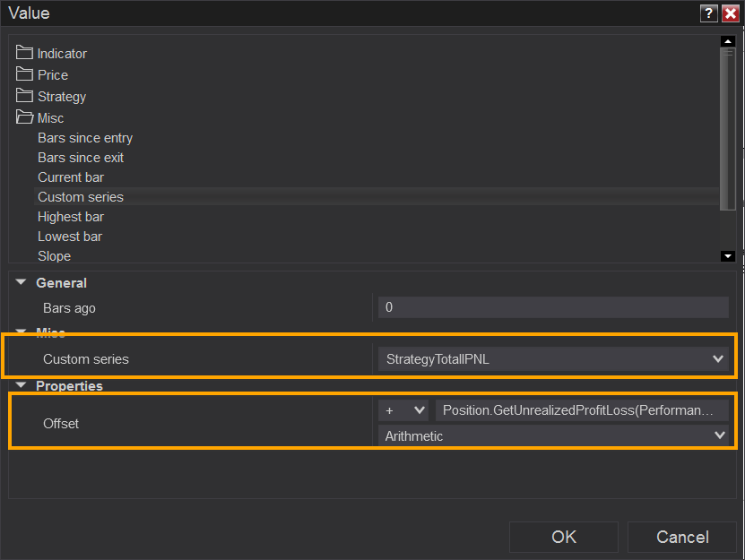
Task: Click the Strategy folder icon
Action: [x=24, y=96]
